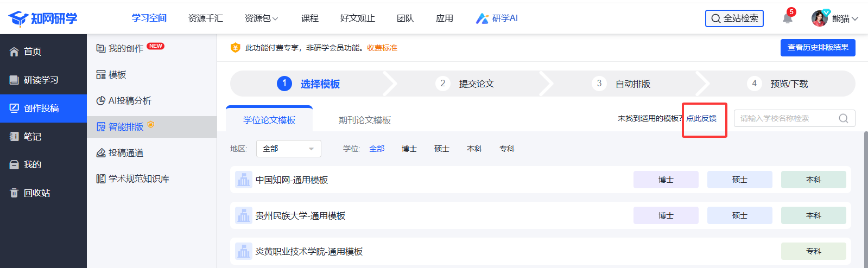Click the search magnifier in school field
868x268 pixels.
(843, 118)
